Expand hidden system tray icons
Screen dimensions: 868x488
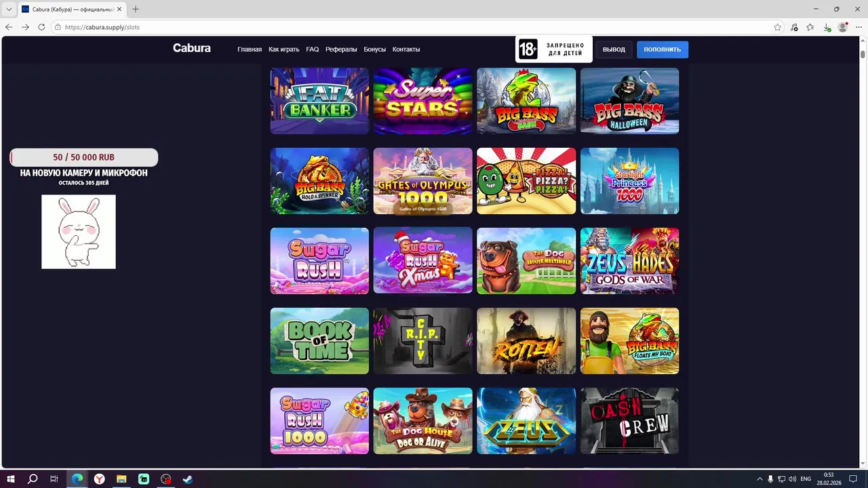click(x=759, y=479)
